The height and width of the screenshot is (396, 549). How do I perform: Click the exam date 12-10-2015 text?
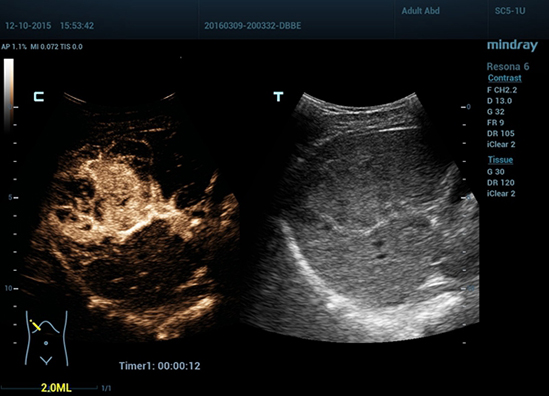pyautogui.click(x=28, y=26)
